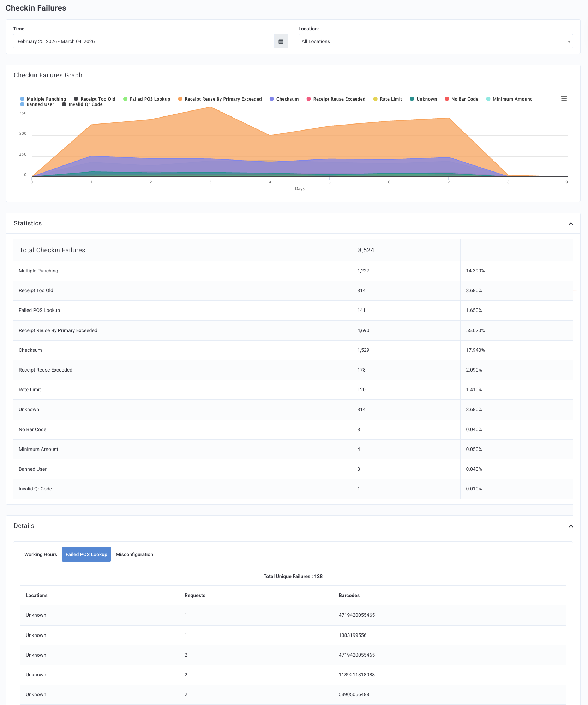This screenshot has height=705, width=588.
Task: Open the calendar date picker icon
Action: [281, 41]
